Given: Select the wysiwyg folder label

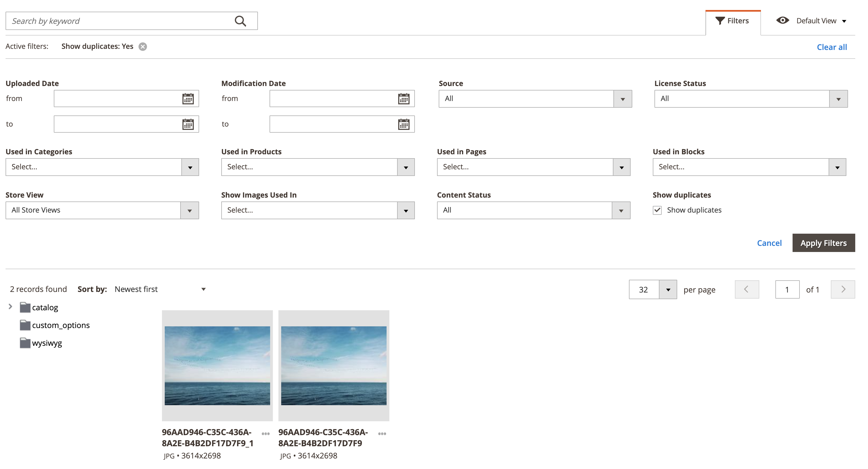Looking at the screenshot, I should point(47,343).
